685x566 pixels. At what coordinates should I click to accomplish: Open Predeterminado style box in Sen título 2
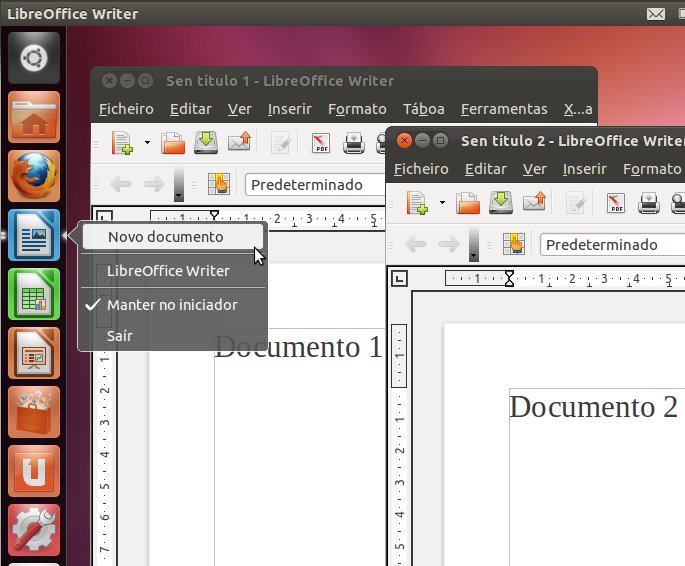[x=612, y=245]
